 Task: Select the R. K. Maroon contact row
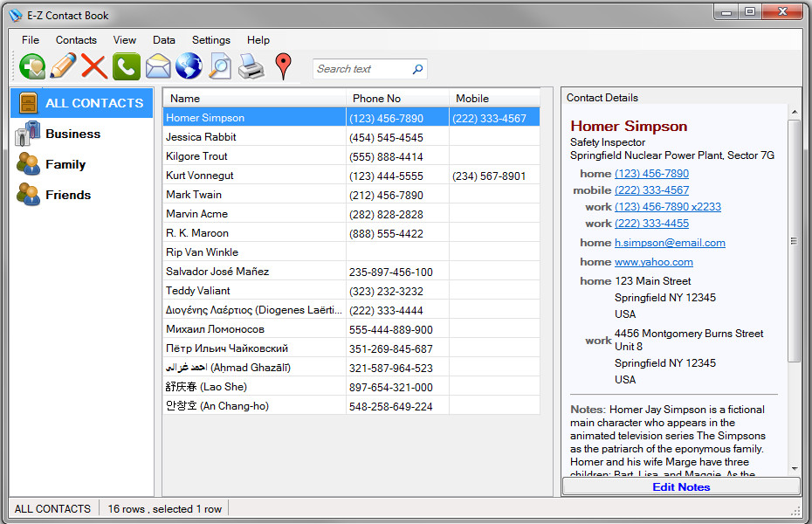[351, 233]
